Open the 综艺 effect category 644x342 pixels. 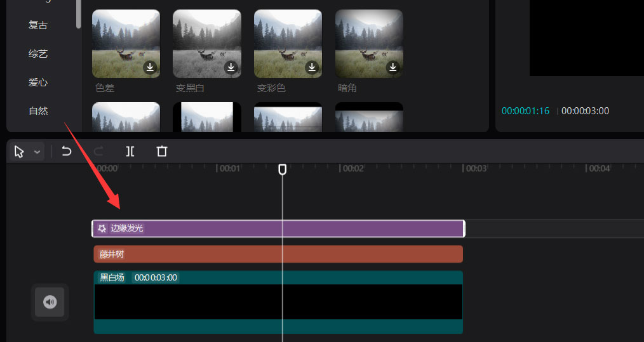click(38, 54)
